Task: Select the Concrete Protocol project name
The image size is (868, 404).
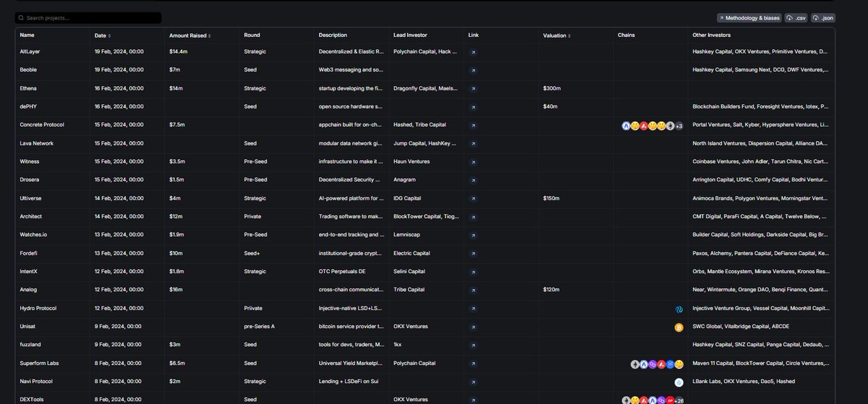Action: pos(42,125)
